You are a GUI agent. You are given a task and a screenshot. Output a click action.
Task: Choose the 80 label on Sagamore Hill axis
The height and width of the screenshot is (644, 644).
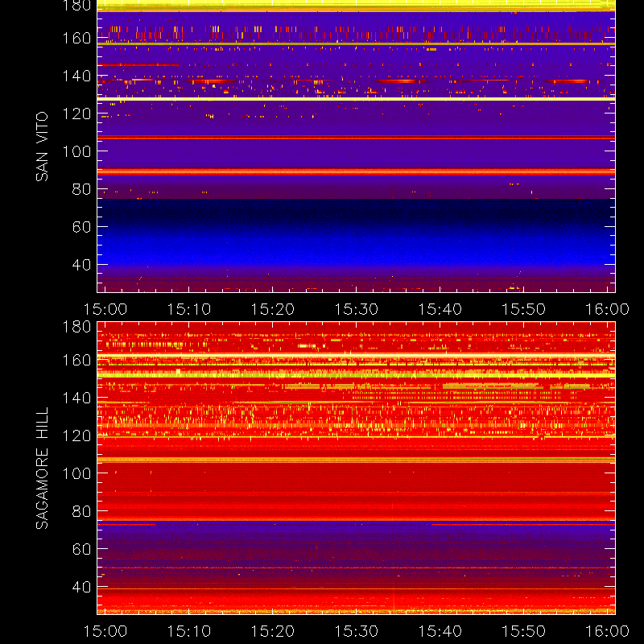click(82, 511)
